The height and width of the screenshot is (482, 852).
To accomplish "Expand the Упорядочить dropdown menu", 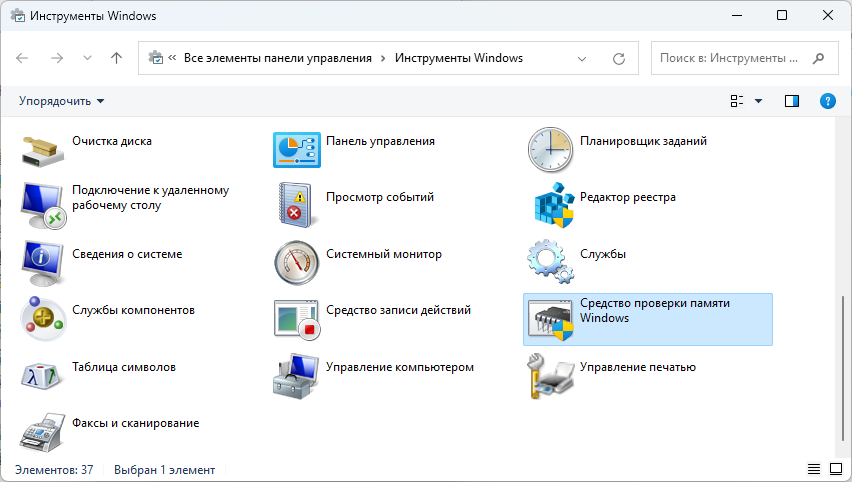I will pyautogui.click(x=61, y=101).
